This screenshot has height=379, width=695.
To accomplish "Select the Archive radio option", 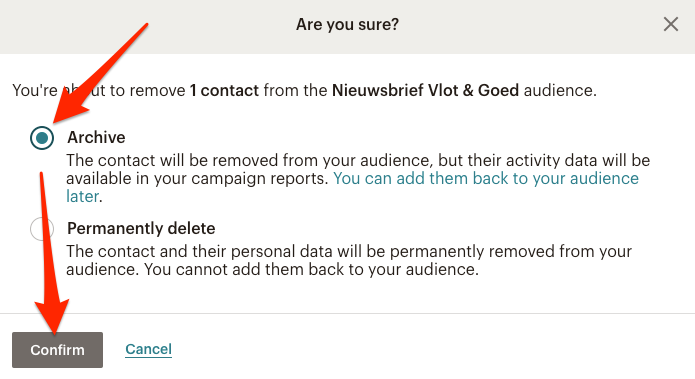I will click(42, 138).
